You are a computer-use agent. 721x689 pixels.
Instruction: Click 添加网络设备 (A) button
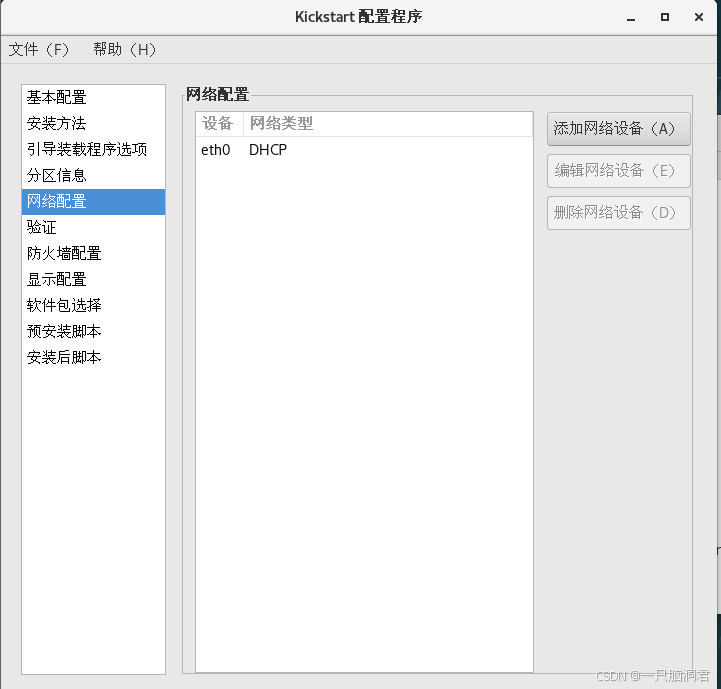click(618, 129)
